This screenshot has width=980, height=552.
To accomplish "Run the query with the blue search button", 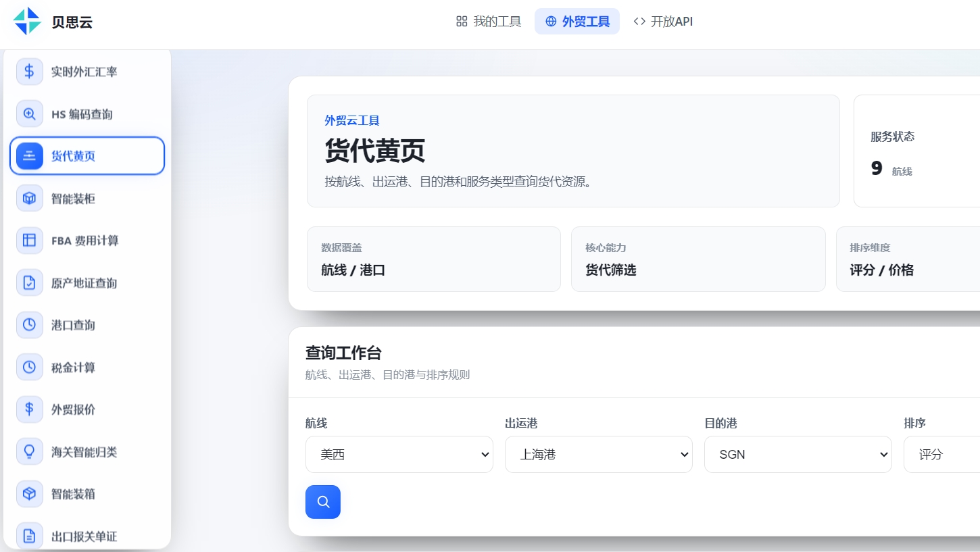I will [x=323, y=502].
